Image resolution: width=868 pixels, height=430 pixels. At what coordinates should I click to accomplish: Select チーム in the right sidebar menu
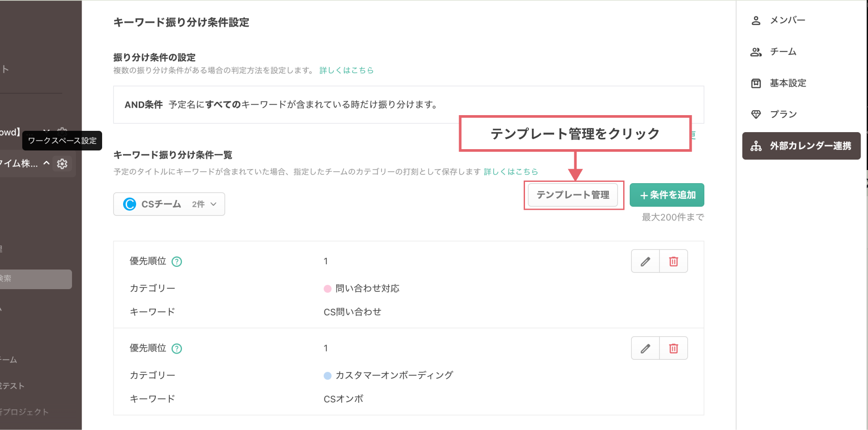coord(783,51)
